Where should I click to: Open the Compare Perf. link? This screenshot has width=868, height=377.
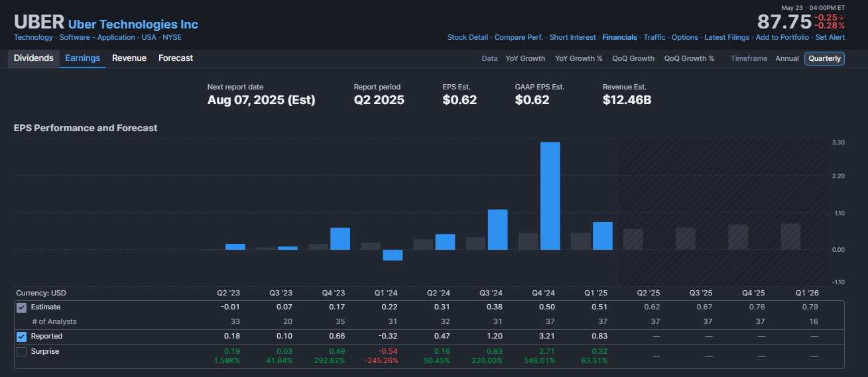pyautogui.click(x=519, y=37)
